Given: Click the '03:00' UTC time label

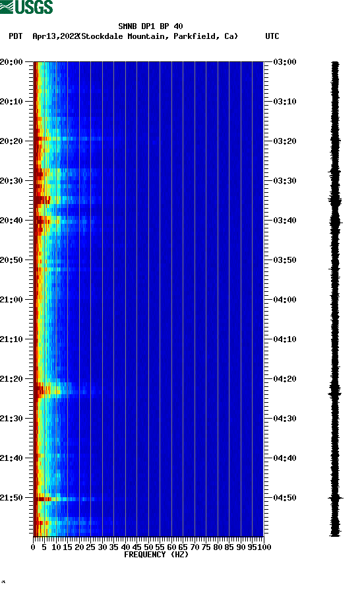Looking at the screenshot, I should tap(285, 61).
